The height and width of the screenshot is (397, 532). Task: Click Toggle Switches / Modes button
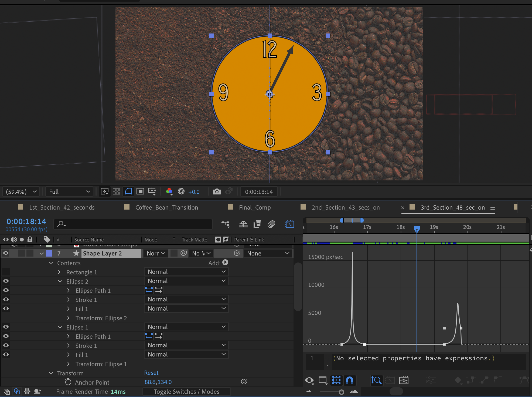[x=186, y=392]
